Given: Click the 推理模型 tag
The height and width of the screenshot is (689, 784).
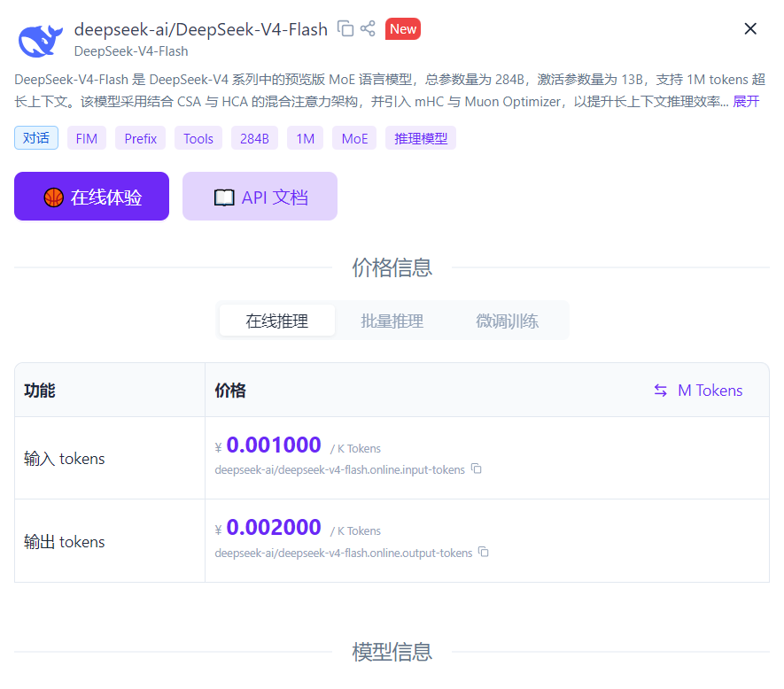Looking at the screenshot, I should pyautogui.click(x=421, y=138).
